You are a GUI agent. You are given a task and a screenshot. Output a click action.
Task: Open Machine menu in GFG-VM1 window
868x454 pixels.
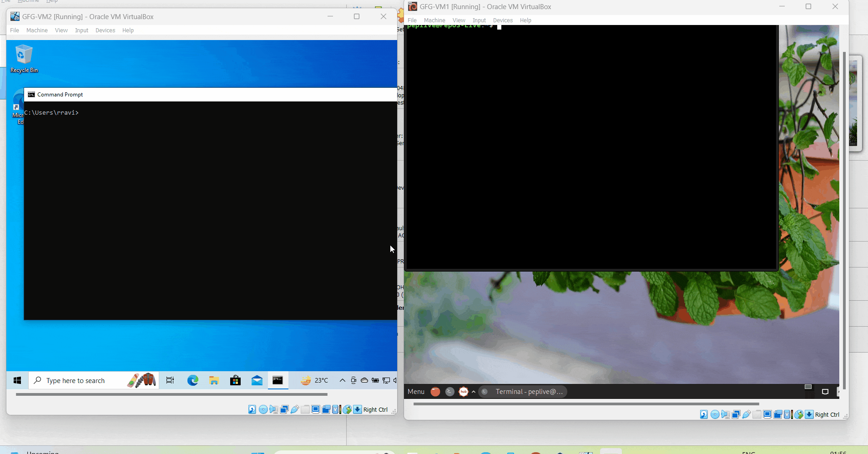434,20
